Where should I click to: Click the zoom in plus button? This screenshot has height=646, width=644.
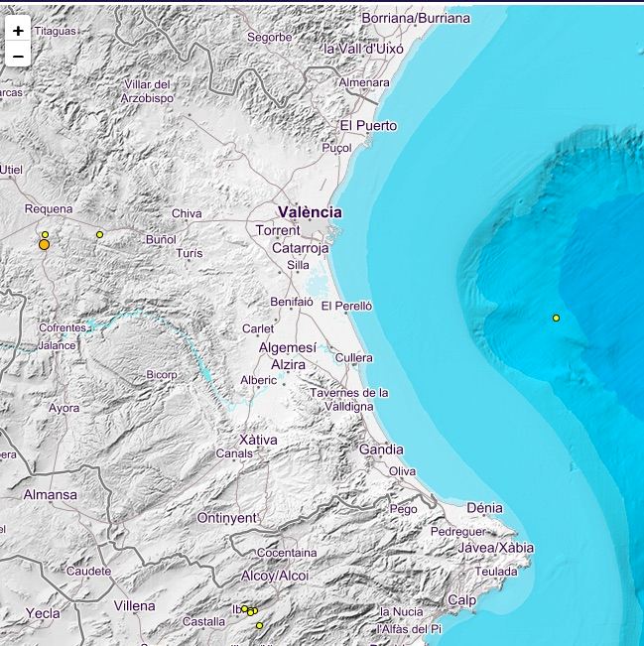click(18, 31)
